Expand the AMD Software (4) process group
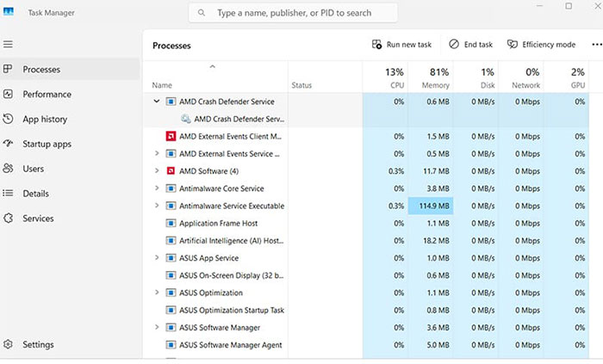 (x=157, y=171)
